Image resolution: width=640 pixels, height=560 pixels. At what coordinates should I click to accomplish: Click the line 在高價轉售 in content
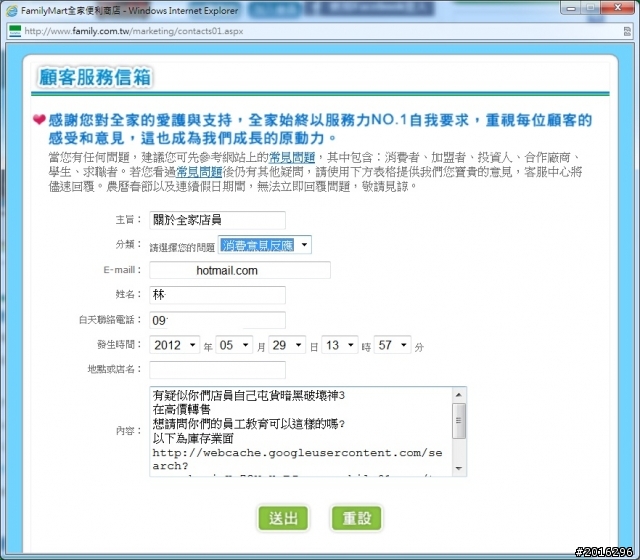pyautogui.click(x=181, y=409)
